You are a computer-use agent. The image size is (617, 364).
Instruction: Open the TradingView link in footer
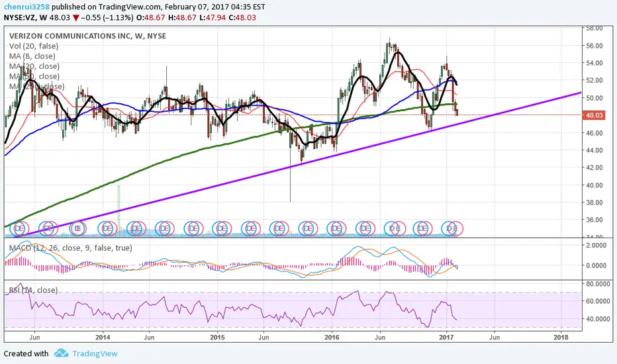pos(95,353)
